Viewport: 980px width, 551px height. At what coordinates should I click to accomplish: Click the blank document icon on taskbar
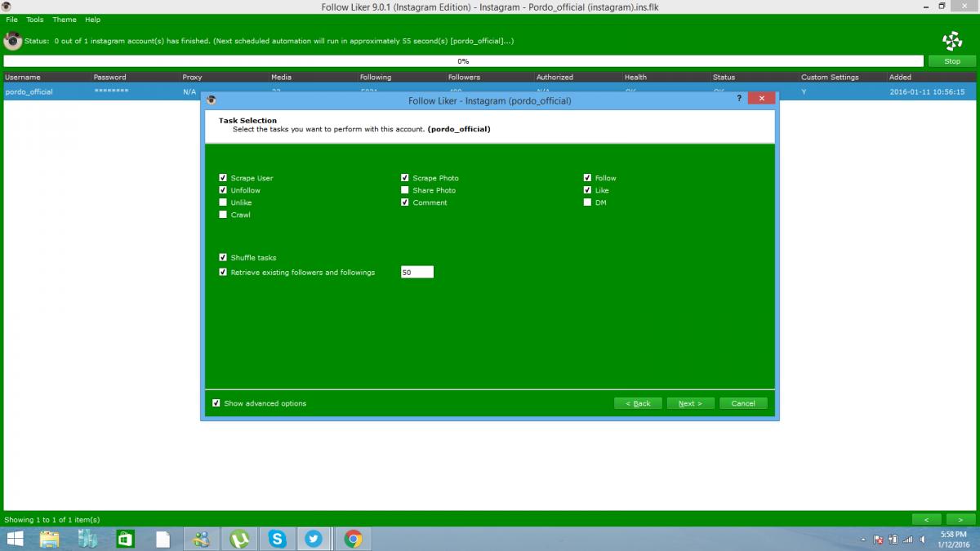[163, 539]
